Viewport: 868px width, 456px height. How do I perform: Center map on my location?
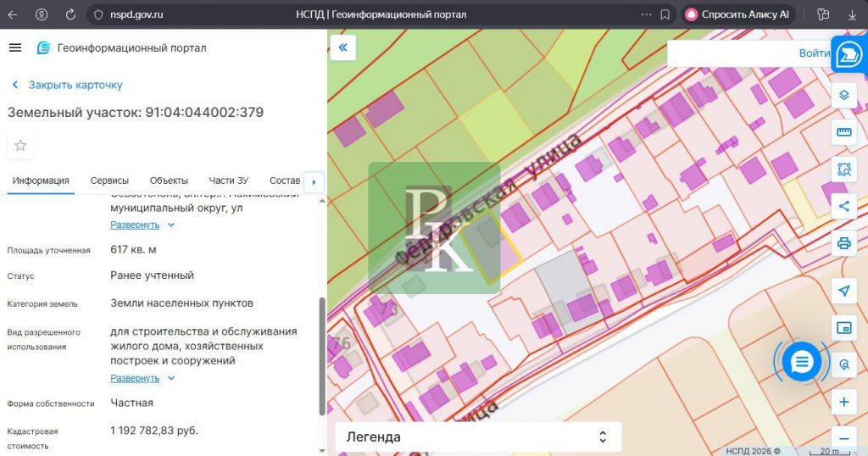coord(843,291)
